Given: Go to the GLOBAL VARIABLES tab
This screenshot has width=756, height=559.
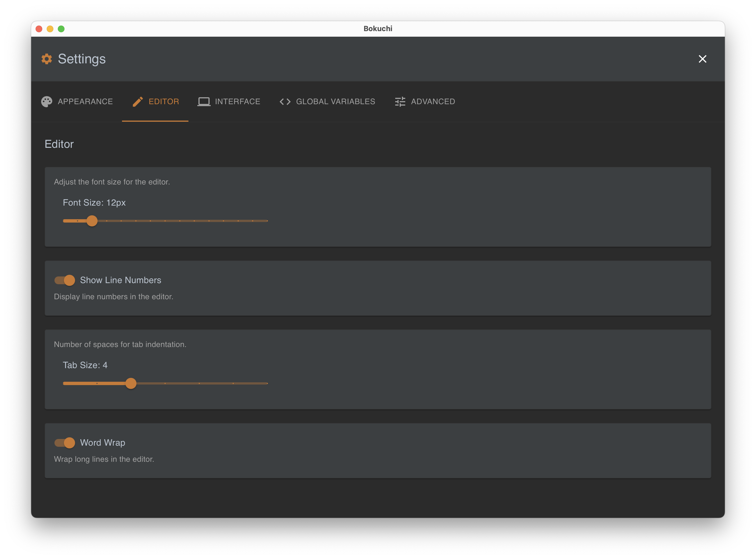Looking at the screenshot, I should [x=335, y=101].
